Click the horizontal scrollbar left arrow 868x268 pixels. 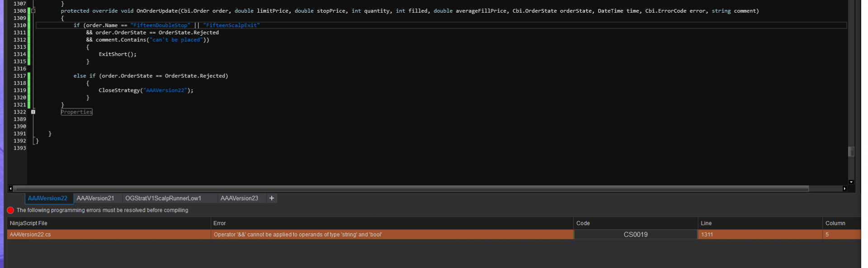10,188
